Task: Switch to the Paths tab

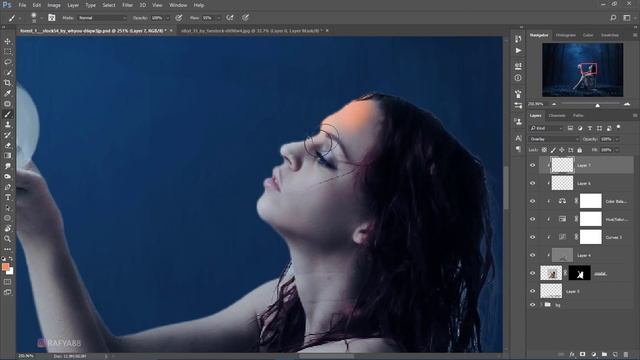Action: pyautogui.click(x=578, y=116)
